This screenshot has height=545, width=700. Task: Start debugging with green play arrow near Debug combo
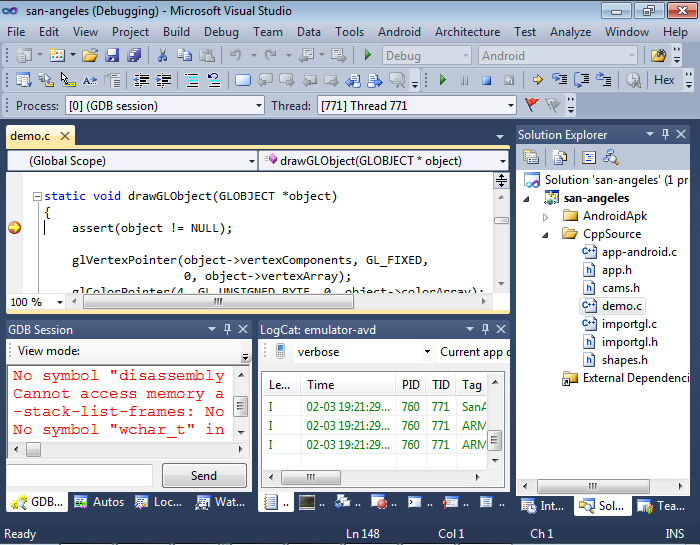point(368,55)
